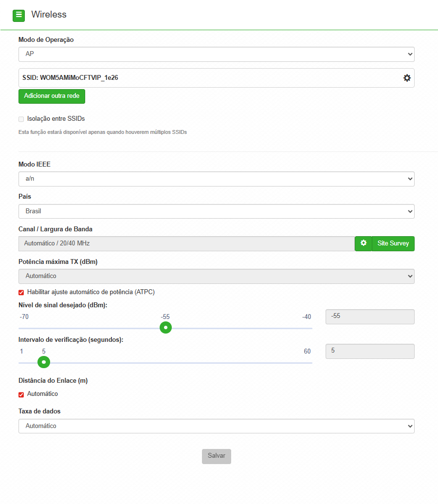
Task: Click the interval value field showing 5
Action: (369, 351)
